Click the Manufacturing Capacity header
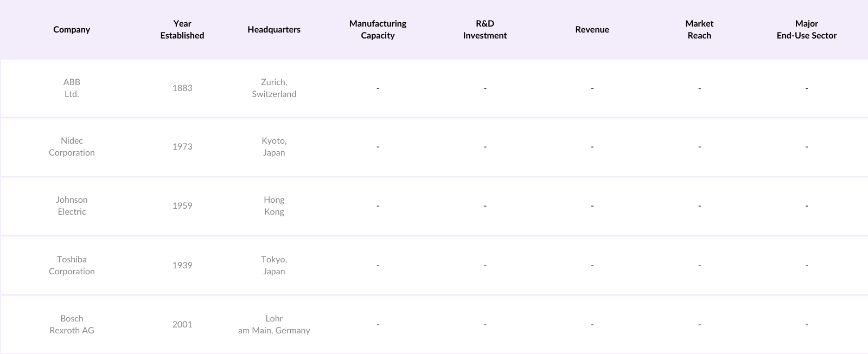 click(x=378, y=29)
